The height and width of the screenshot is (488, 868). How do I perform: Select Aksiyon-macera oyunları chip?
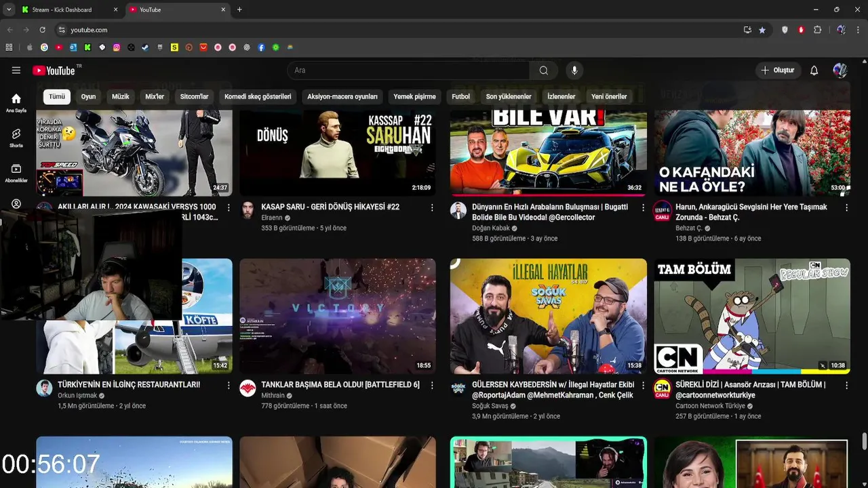point(342,96)
